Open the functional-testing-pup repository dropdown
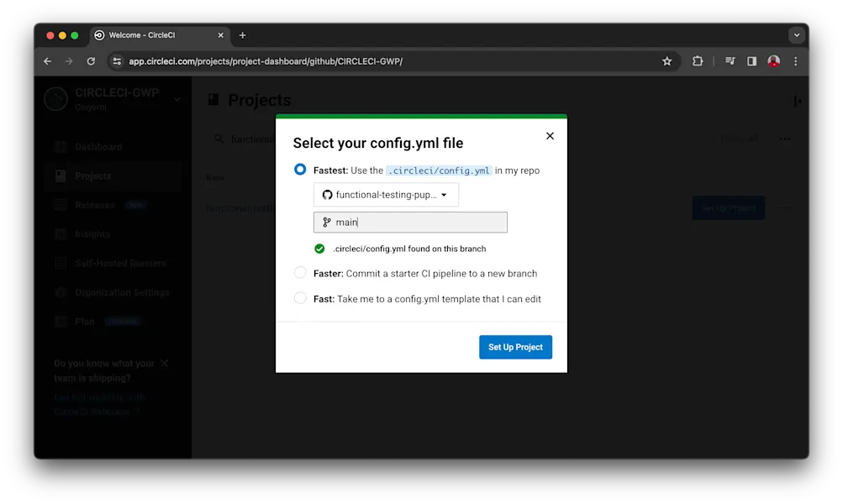 pyautogui.click(x=385, y=194)
